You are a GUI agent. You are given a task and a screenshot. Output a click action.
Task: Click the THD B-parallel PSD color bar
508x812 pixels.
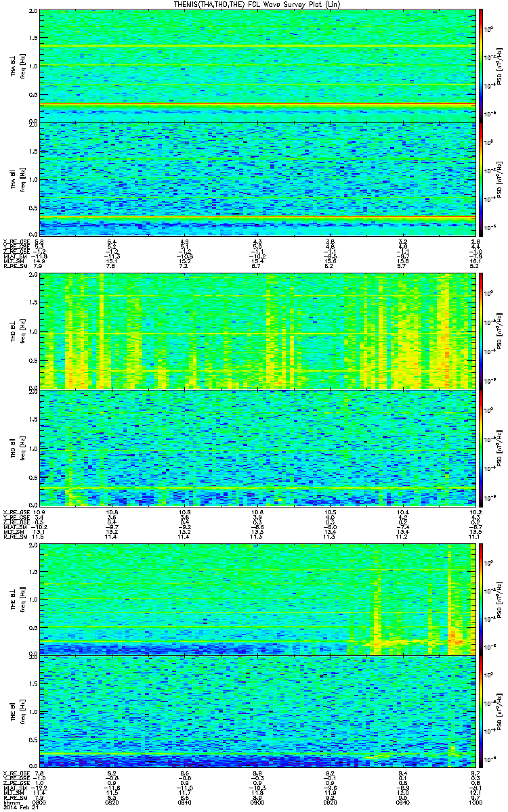coord(480,447)
